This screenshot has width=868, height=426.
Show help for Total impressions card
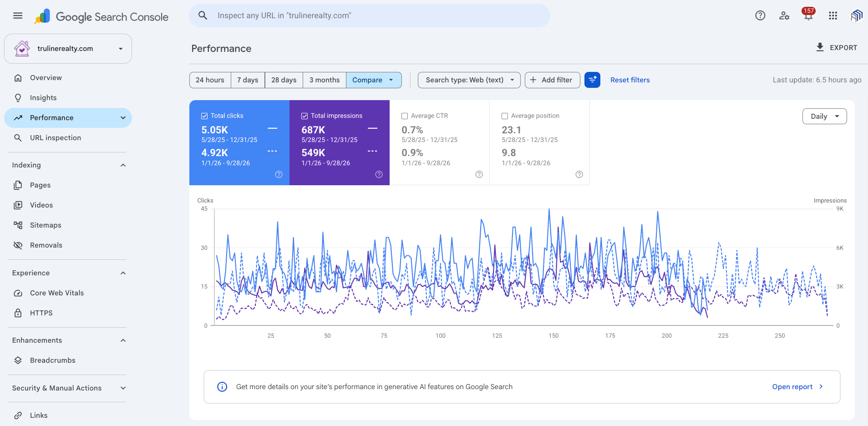[379, 174]
